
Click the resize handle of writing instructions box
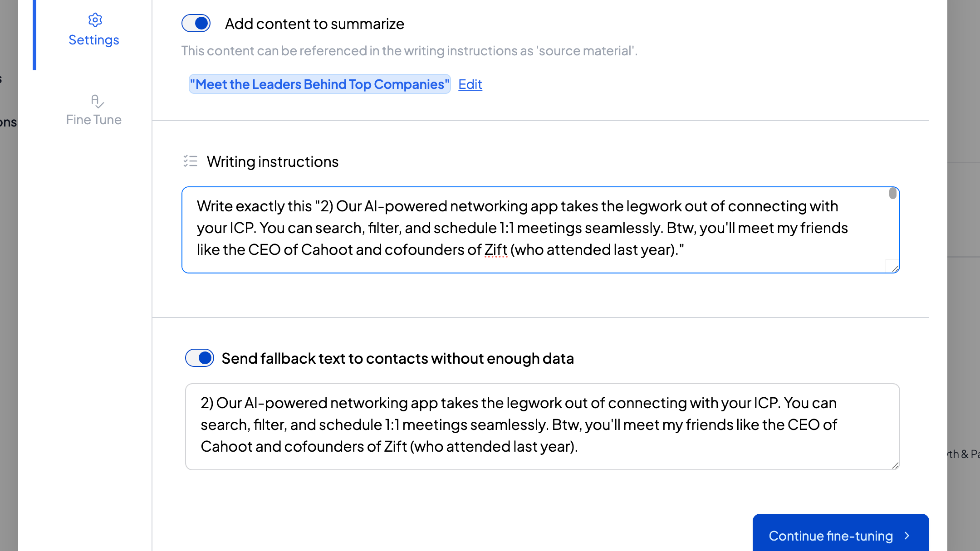[x=895, y=268]
